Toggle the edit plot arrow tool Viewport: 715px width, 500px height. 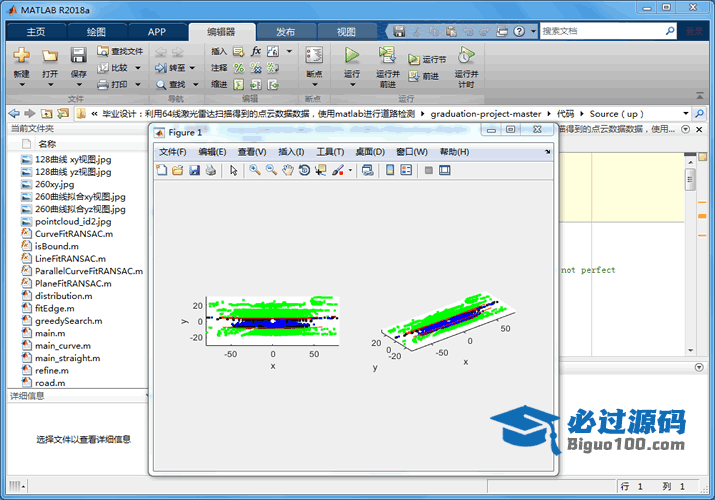233,170
